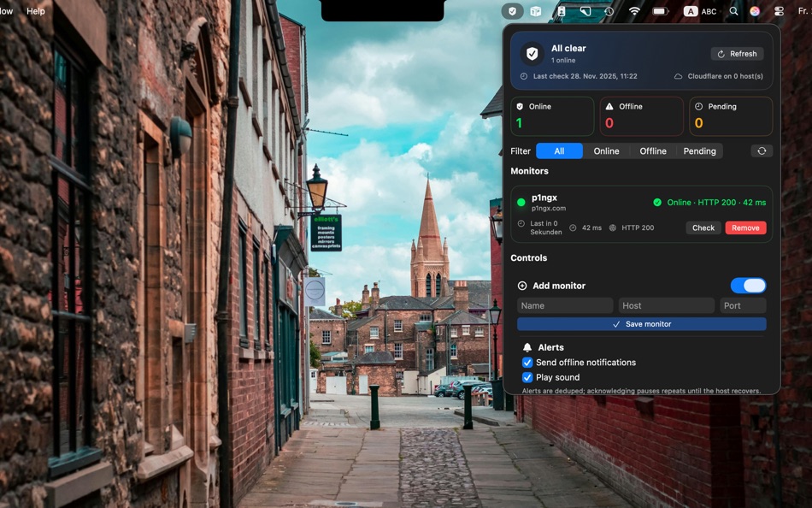The image size is (812, 508).
Task: Click the shield app icon in the menu bar
Action: point(512,11)
